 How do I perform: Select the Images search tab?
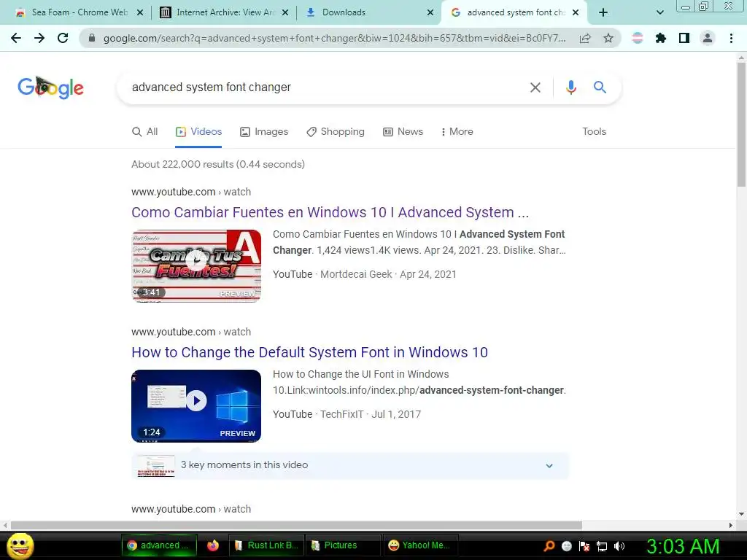point(264,131)
